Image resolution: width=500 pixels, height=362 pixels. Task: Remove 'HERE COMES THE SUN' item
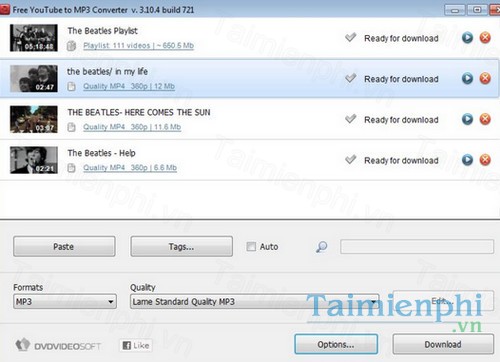485,119
